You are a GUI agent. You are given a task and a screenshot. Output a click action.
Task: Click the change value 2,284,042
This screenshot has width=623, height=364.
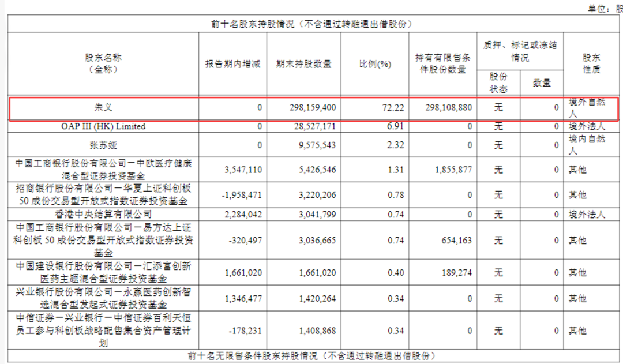point(243,215)
